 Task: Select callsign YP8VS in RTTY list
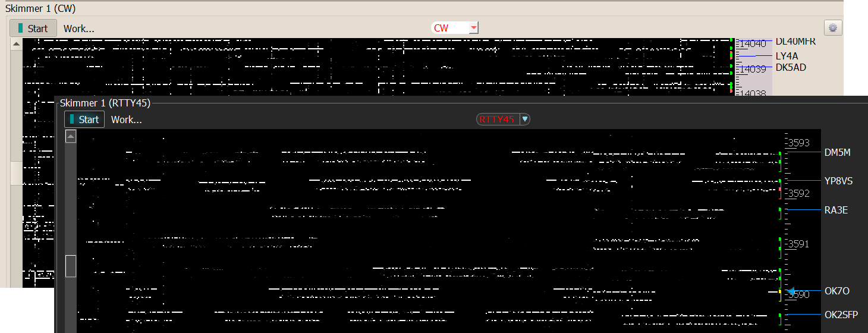(838, 181)
